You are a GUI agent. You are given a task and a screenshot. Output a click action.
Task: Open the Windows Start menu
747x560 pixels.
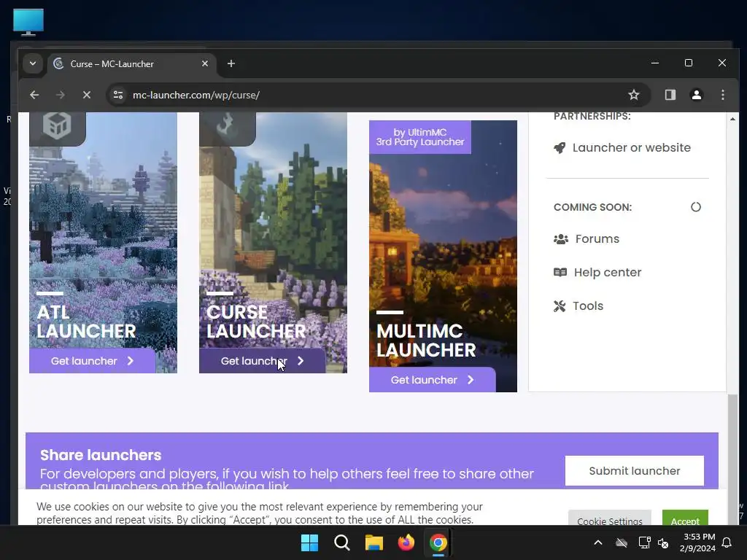pos(309,542)
